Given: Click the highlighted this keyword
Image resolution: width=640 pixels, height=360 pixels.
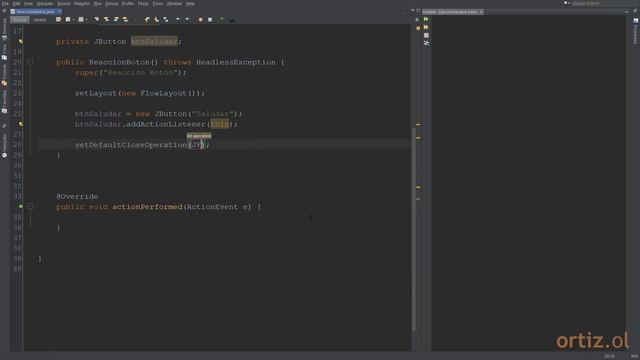Looking at the screenshot, I should click(219, 124).
